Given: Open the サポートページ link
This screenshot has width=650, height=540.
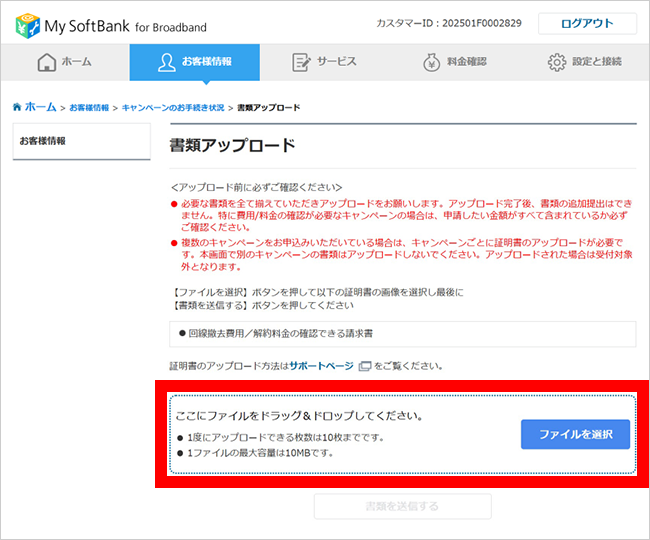Looking at the screenshot, I should tap(321, 366).
